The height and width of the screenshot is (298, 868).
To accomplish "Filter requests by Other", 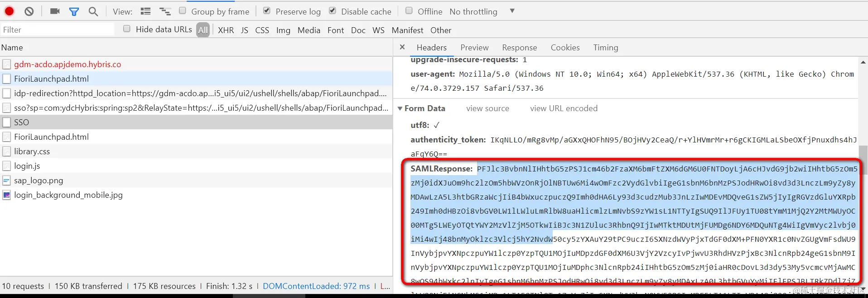I will [x=441, y=30].
